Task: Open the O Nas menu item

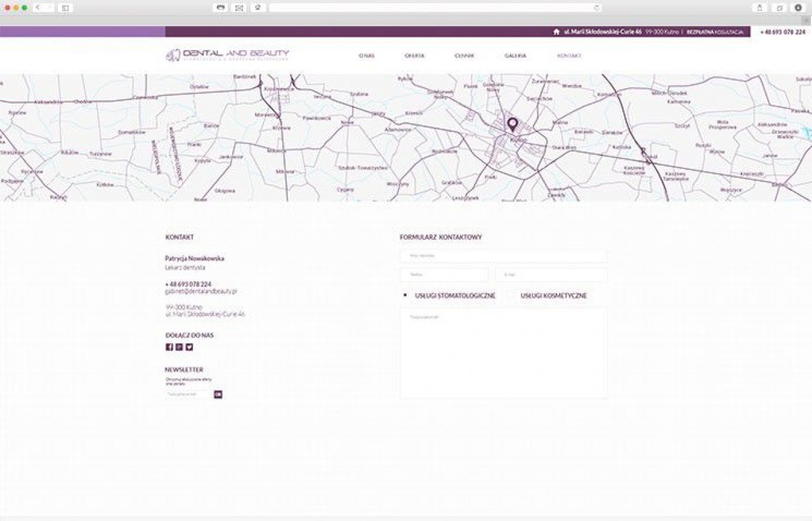Action: coord(366,56)
